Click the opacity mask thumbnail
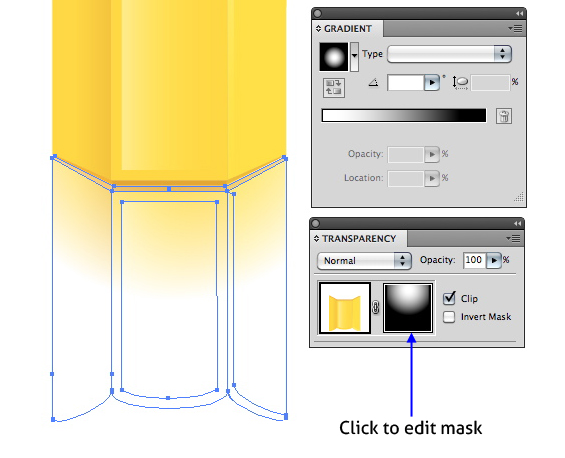Image resolution: width=565 pixels, height=458 pixels. pyautogui.click(x=408, y=307)
